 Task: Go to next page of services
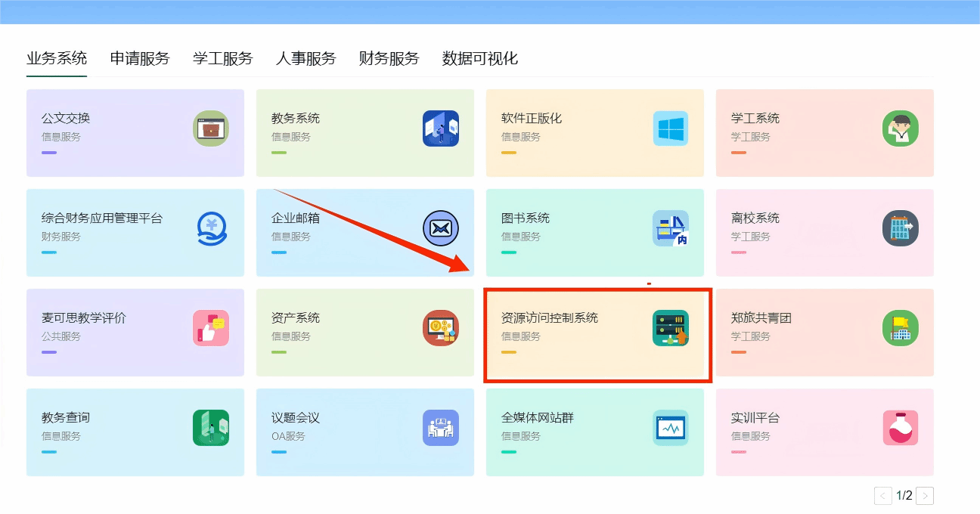[925, 496]
